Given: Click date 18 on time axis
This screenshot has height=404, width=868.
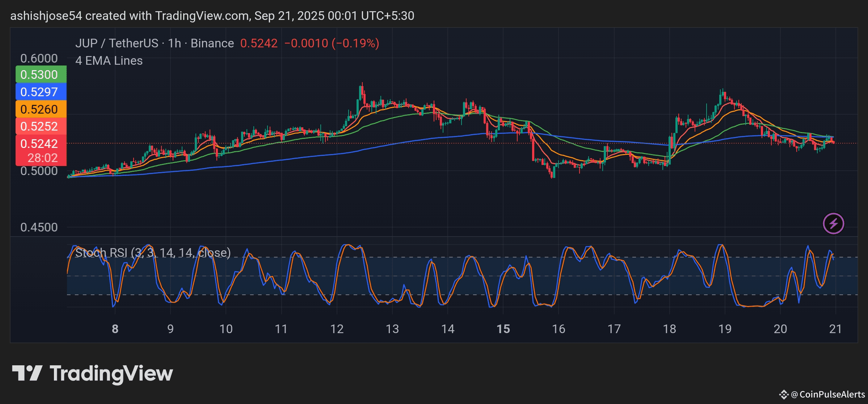Looking at the screenshot, I should coord(669,329).
